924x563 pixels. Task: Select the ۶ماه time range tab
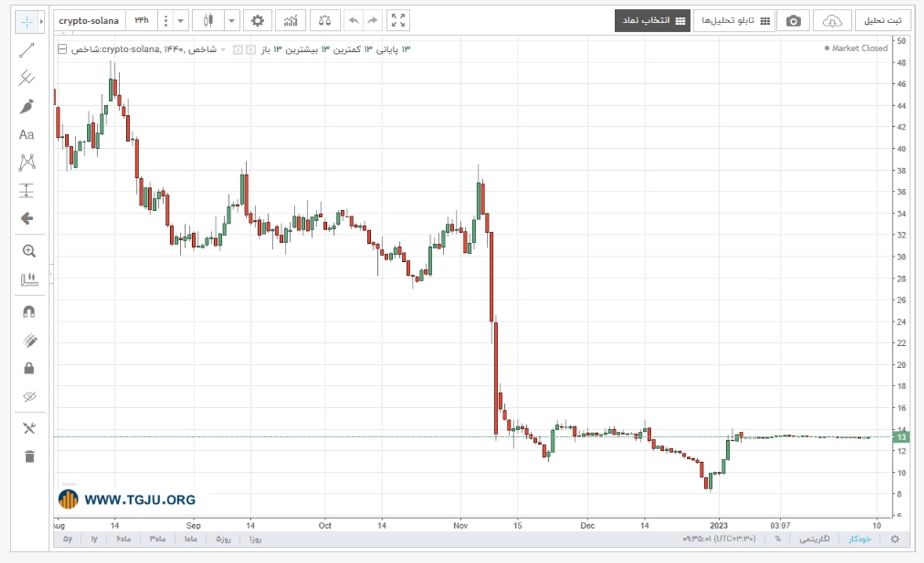(x=124, y=539)
